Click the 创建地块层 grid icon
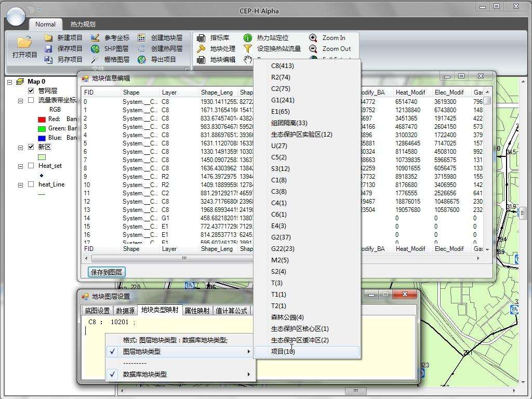 (142, 37)
